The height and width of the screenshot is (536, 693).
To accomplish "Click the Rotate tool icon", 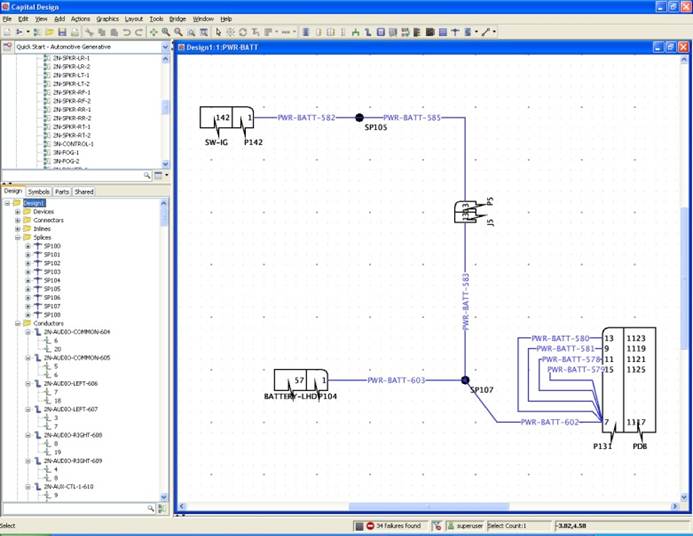I will click(243, 32).
